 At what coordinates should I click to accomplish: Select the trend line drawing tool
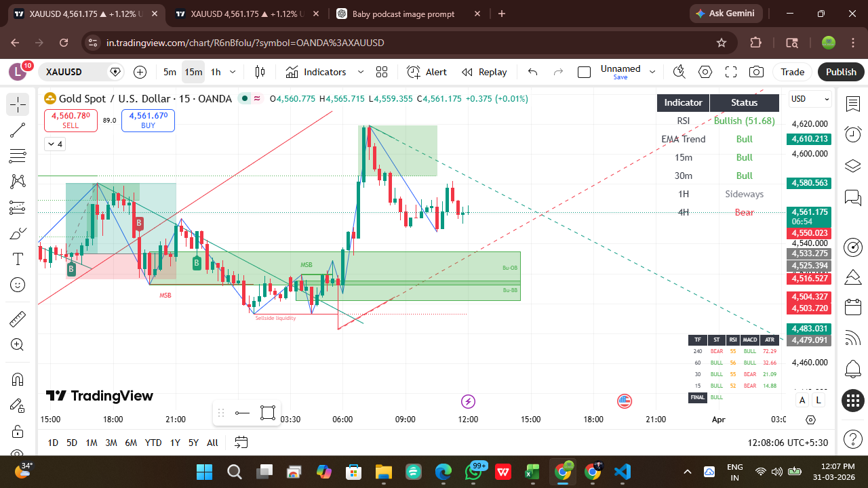tap(18, 130)
